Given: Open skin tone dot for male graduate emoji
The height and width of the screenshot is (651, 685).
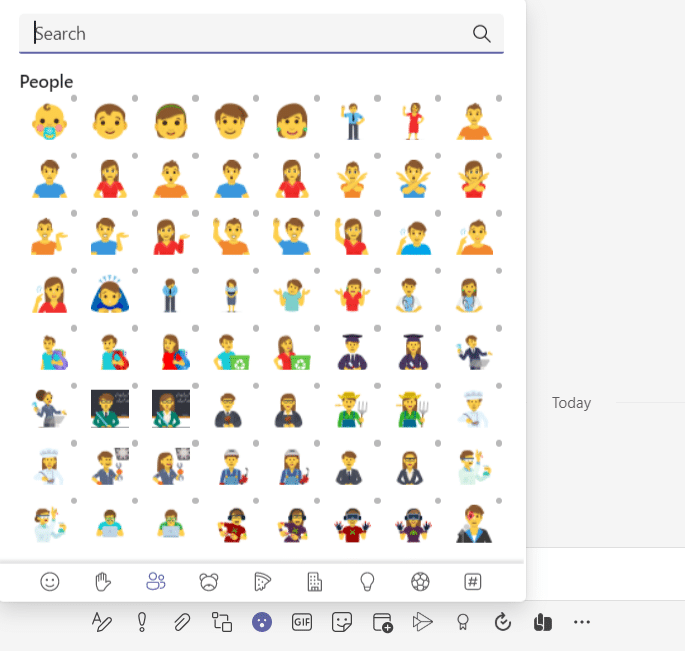Looking at the screenshot, I should coord(378,329).
